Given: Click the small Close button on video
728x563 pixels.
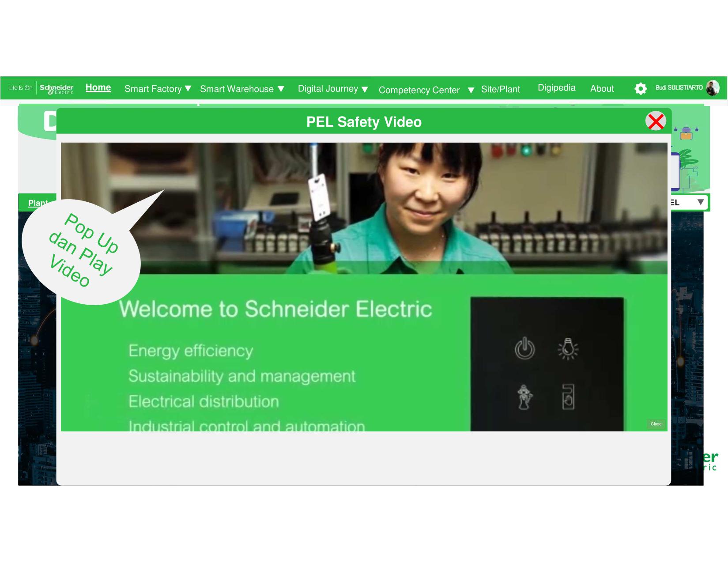Looking at the screenshot, I should 656,424.
